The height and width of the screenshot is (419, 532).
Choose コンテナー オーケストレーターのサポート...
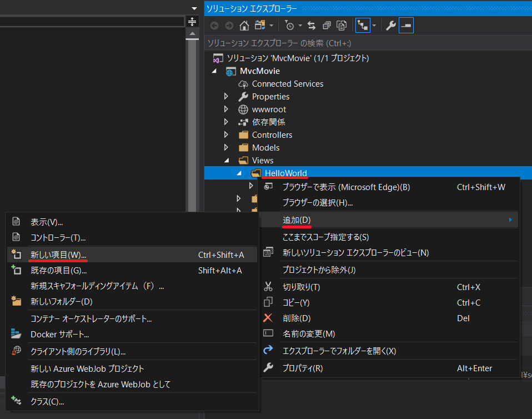[x=132, y=319]
